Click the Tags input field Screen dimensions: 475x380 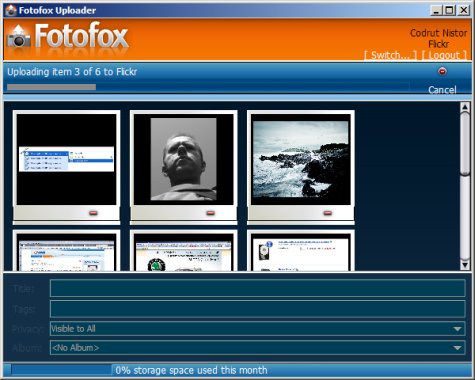click(x=257, y=309)
